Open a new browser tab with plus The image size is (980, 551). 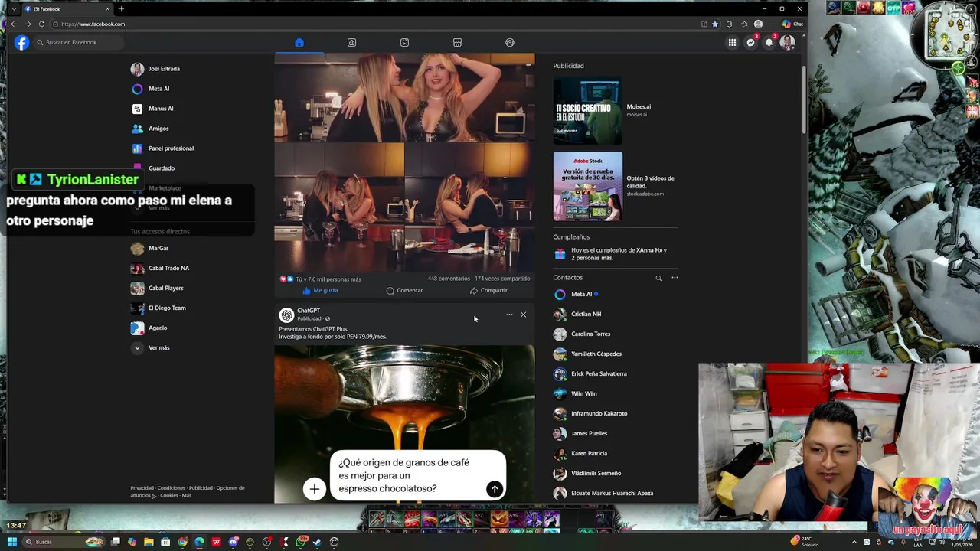[x=121, y=9]
